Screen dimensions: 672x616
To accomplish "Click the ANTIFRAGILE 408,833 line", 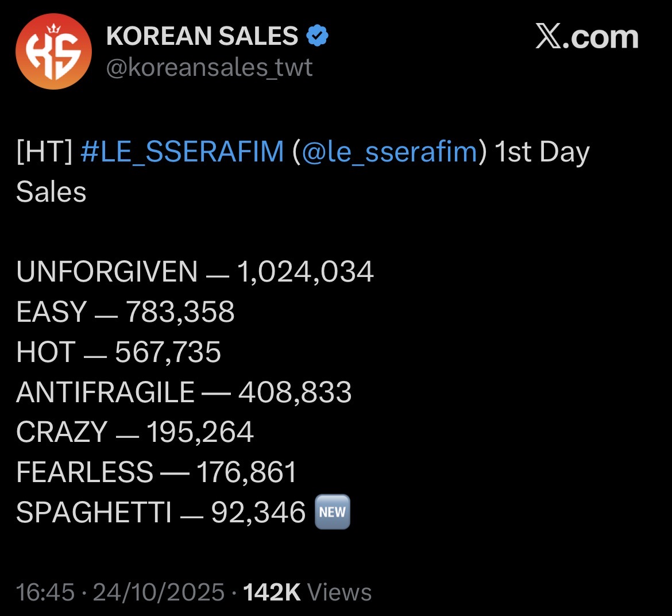I will (184, 392).
